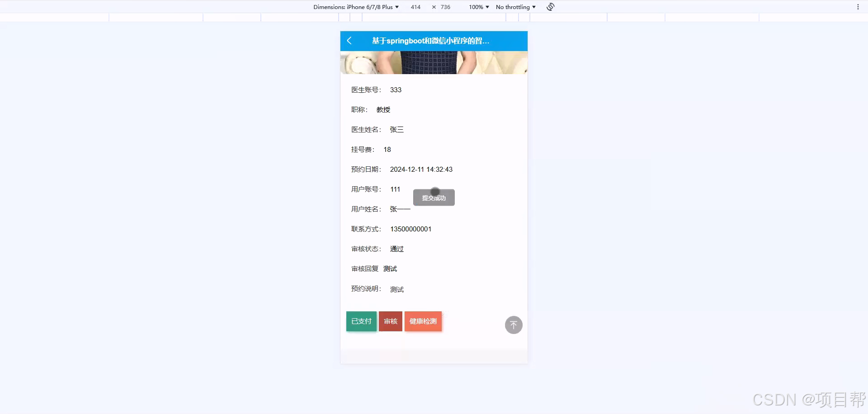Tap the 提交成功 toast notification
Viewport: 868px width, 414px height.
434,198
